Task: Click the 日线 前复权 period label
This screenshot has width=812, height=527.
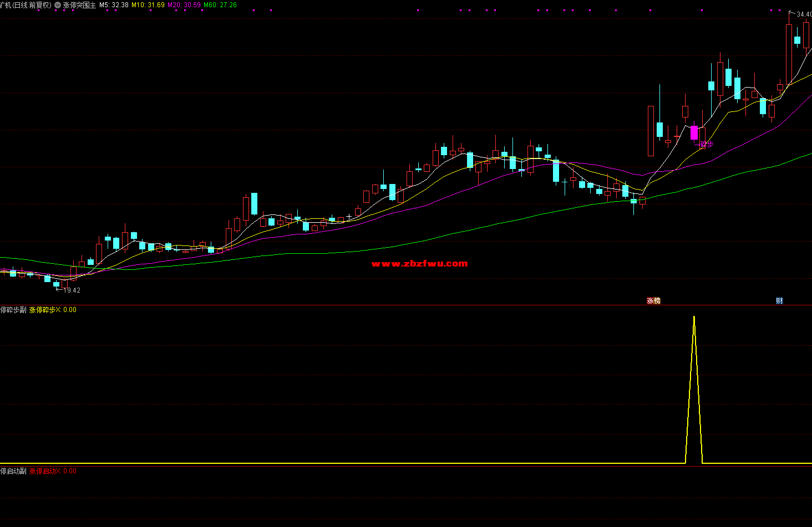Action: [32, 5]
